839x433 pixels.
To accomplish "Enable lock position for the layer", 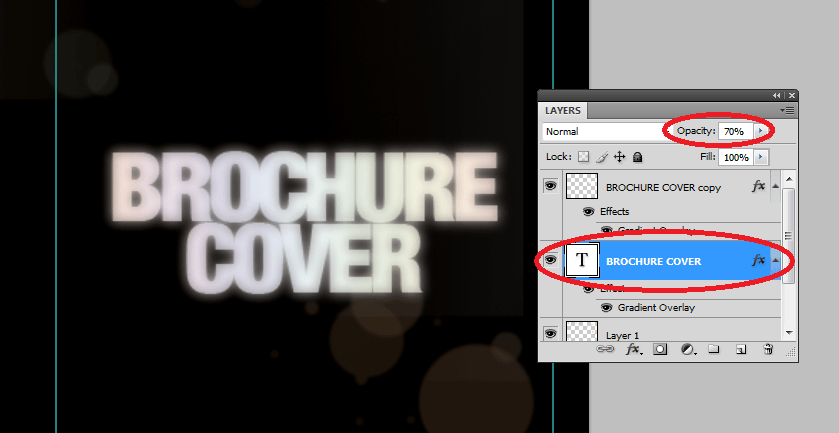I will (x=619, y=157).
